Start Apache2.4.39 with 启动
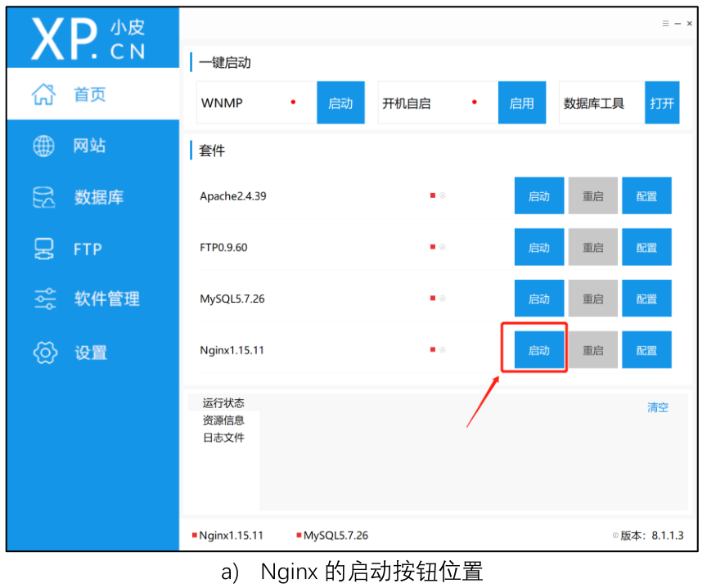 pos(538,195)
